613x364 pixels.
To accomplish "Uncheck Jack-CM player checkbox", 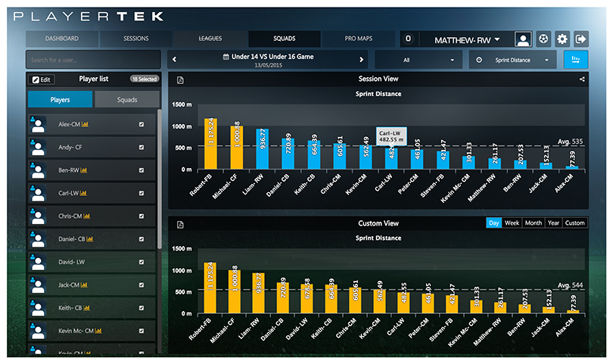I will (142, 285).
